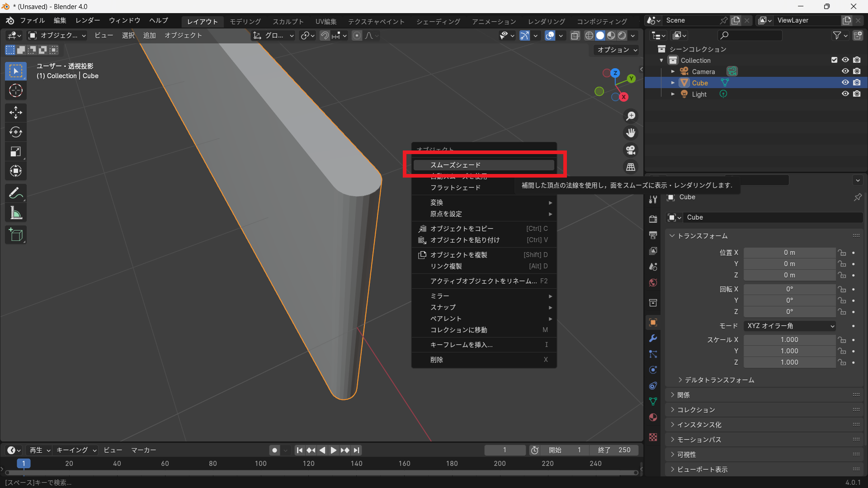Expand the デルタトランスフォーム panel

[719, 380]
